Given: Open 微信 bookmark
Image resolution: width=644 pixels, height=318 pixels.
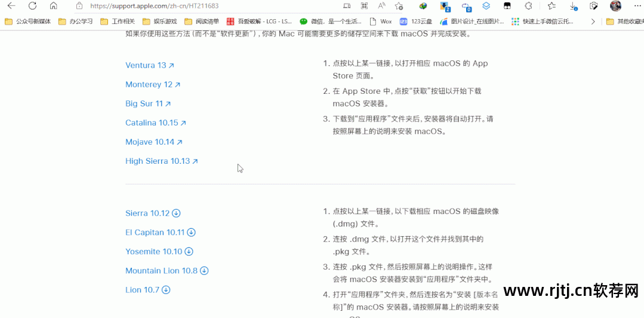Looking at the screenshot, I should [331, 22].
